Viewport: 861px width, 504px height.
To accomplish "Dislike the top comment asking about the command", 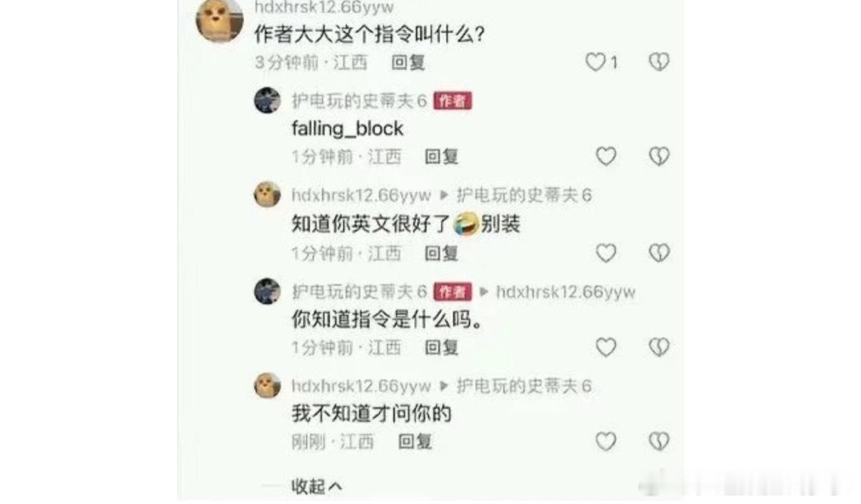I will click(658, 62).
